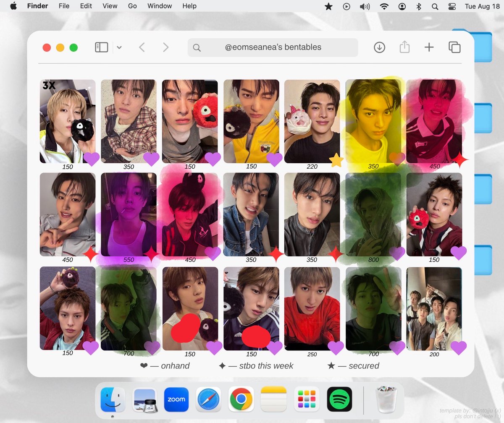The width and height of the screenshot is (504, 423).
Task: Go back with the left arrow
Action: pos(142,47)
